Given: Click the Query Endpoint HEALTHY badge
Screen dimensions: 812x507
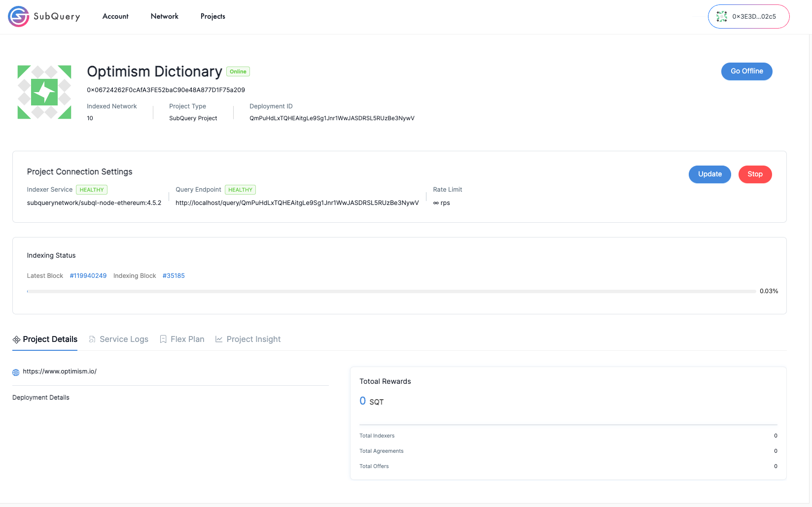Looking at the screenshot, I should [241, 190].
